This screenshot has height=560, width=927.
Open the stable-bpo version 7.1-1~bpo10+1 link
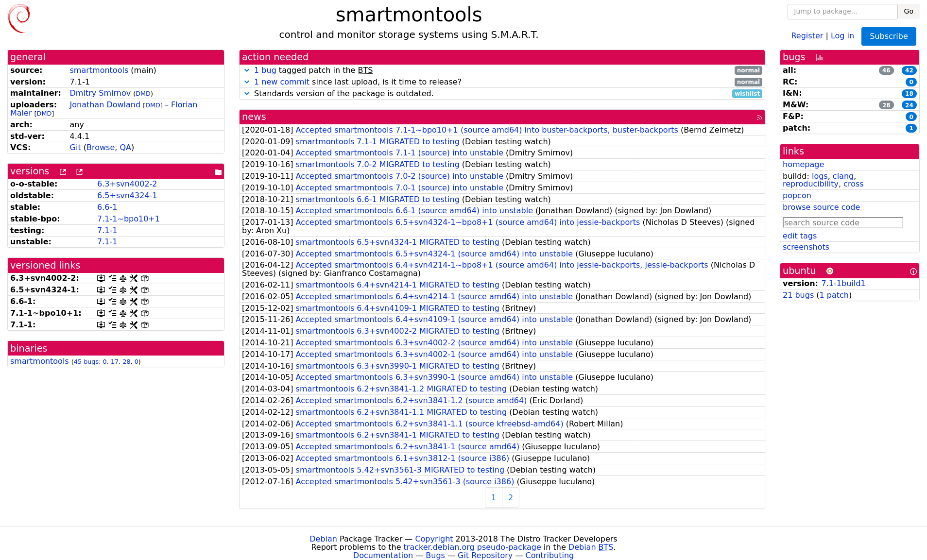[x=128, y=219]
